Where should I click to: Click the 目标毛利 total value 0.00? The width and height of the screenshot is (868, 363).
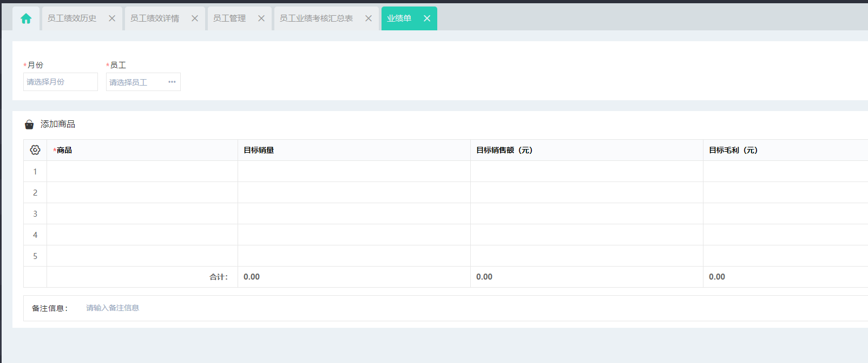[717, 277]
